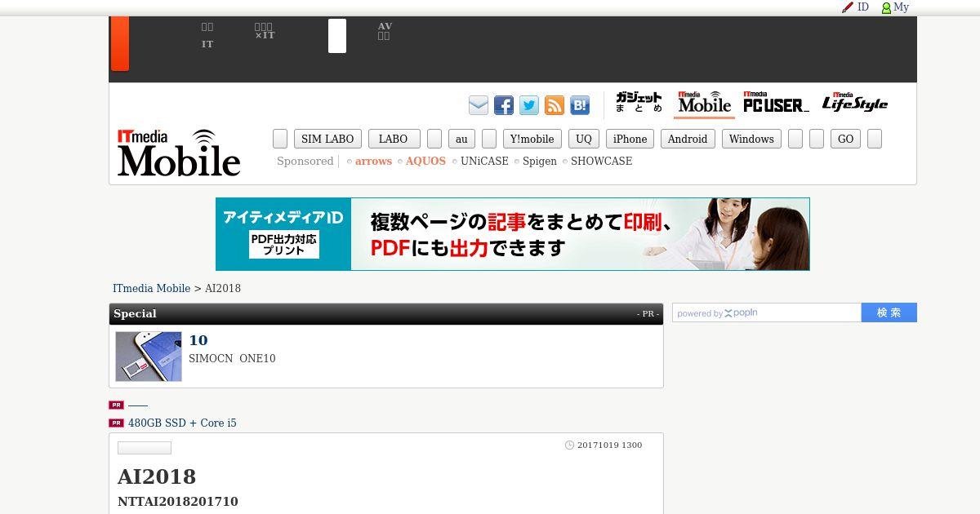Click the subtitle 'NTTAI2018201710'
This screenshot has width=980, height=514.
[178, 502]
